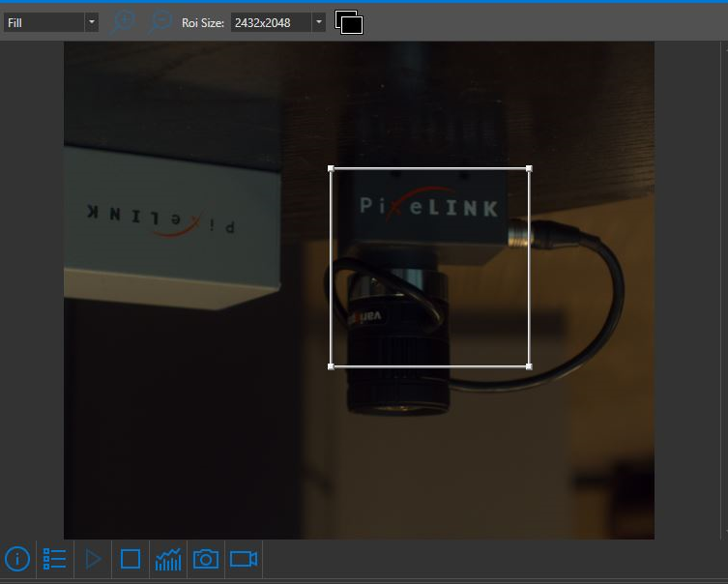Image resolution: width=728 pixels, height=584 pixels.
Task: Click the top-left ROI handle
Action: (x=331, y=168)
